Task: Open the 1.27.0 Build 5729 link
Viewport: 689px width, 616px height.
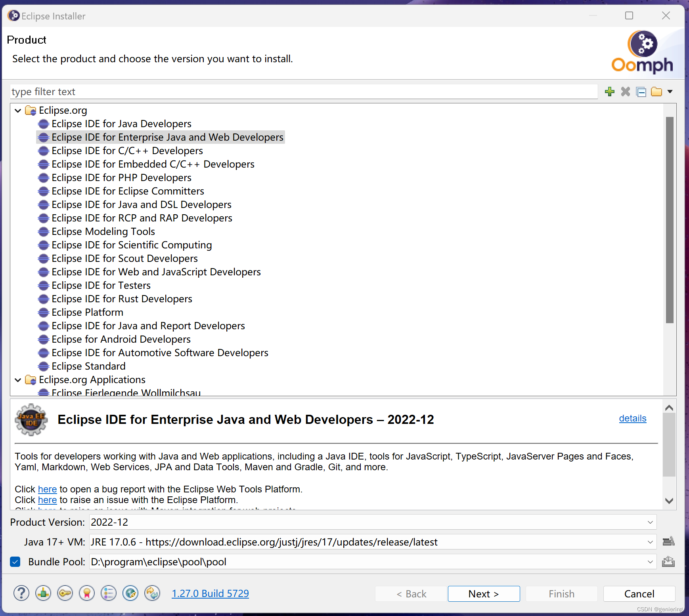Action: (210, 593)
